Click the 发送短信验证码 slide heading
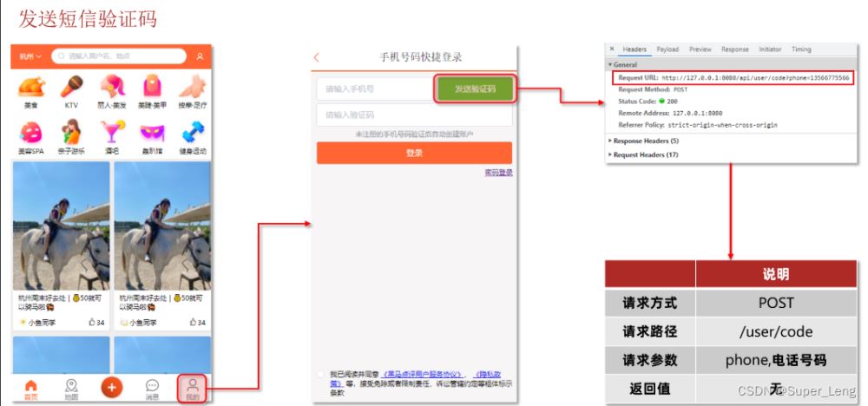 pyautogui.click(x=88, y=19)
